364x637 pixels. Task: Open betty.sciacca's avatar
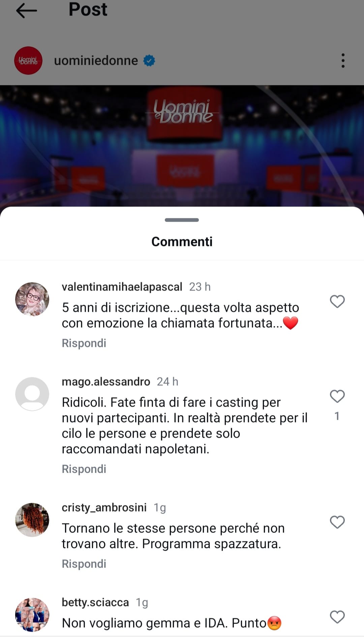click(x=32, y=615)
